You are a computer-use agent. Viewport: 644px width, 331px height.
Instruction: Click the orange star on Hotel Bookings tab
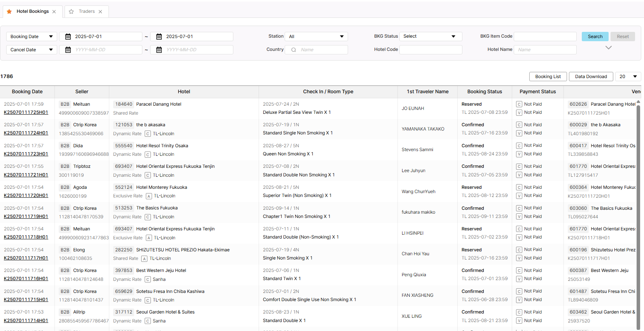pyautogui.click(x=9, y=12)
